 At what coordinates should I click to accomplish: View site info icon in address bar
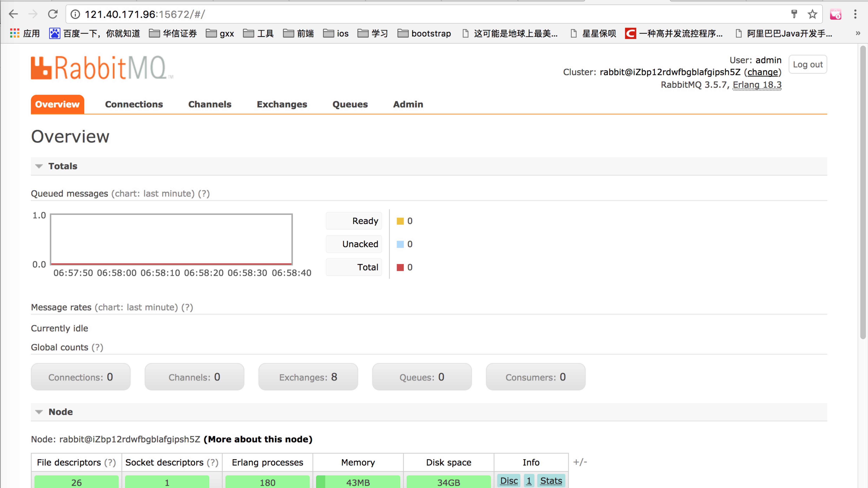75,14
